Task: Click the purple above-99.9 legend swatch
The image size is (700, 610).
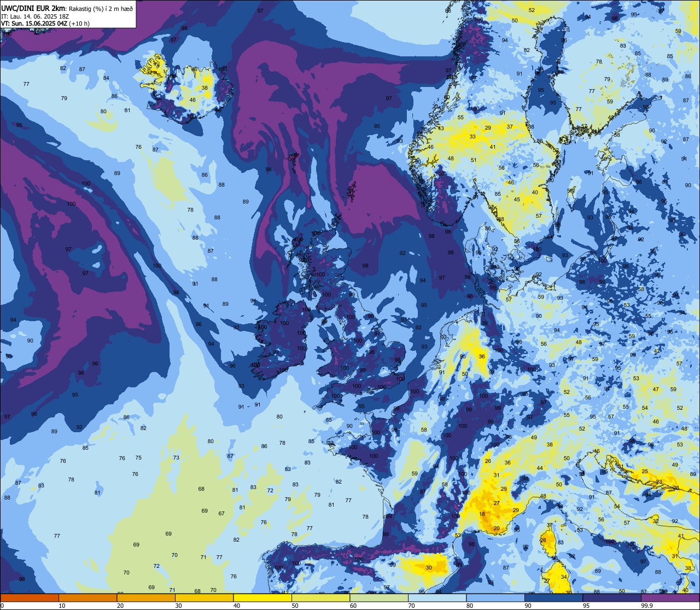Action: (x=670, y=597)
